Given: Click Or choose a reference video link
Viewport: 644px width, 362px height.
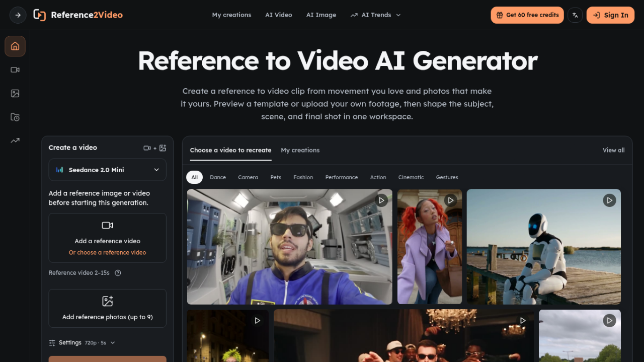Looking at the screenshot, I should [x=108, y=253].
